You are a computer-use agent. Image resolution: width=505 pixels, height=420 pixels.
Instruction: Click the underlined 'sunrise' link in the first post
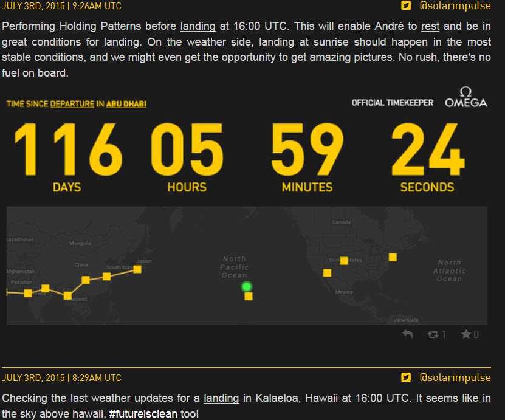[x=331, y=42]
